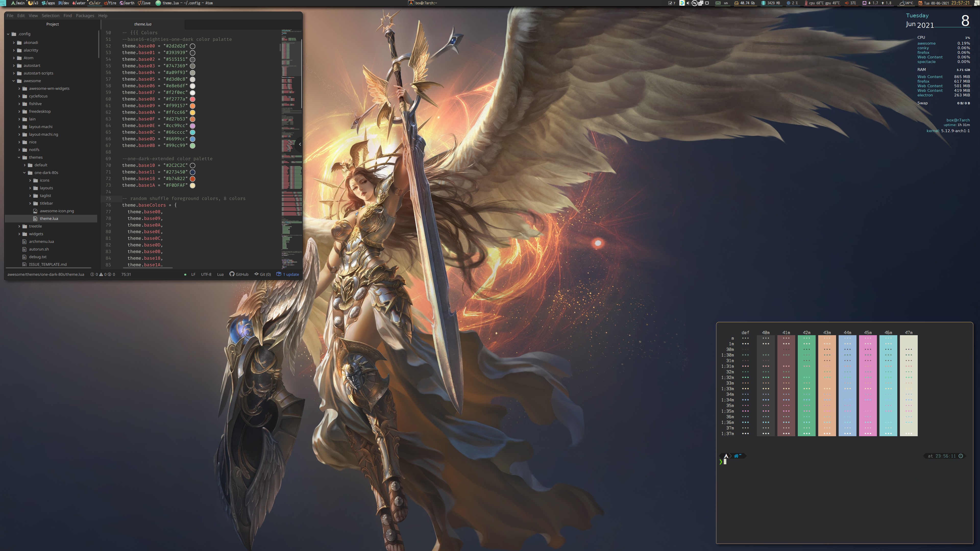Open the Packages menu in Atom

pos(85,16)
